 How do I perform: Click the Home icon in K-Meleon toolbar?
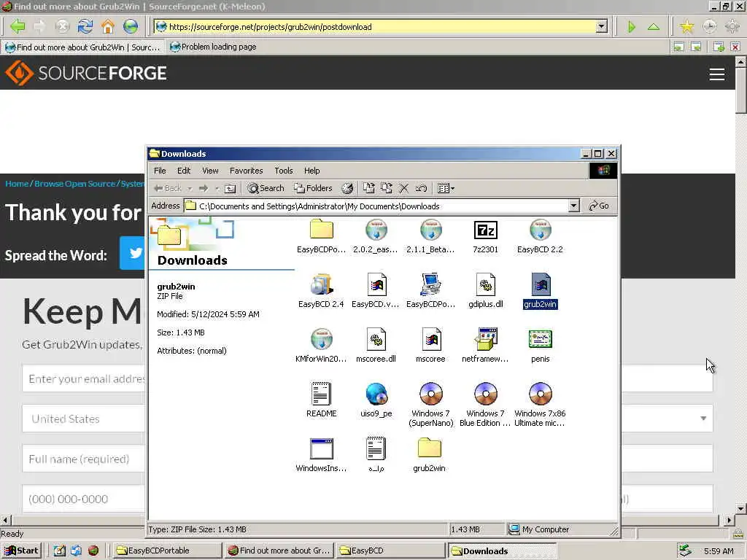click(x=108, y=26)
